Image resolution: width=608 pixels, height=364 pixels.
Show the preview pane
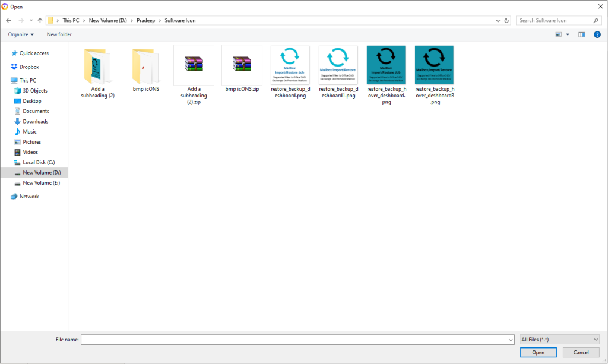[582, 34]
